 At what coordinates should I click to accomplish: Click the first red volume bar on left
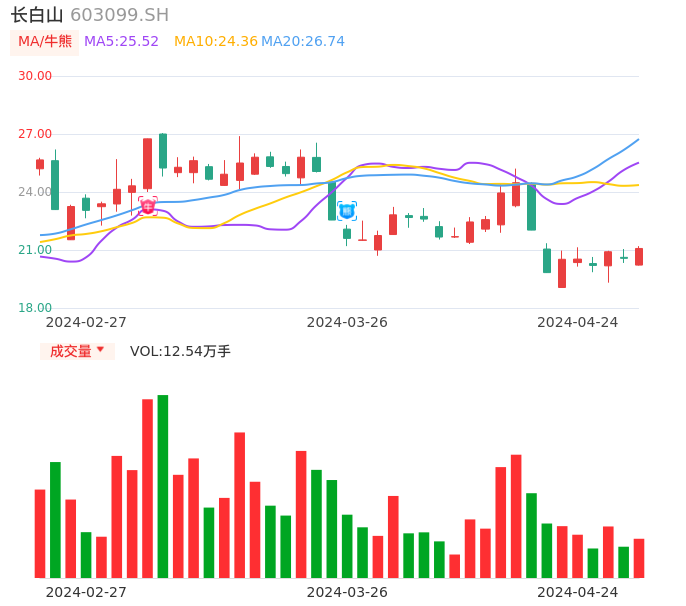tap(40, 533)
